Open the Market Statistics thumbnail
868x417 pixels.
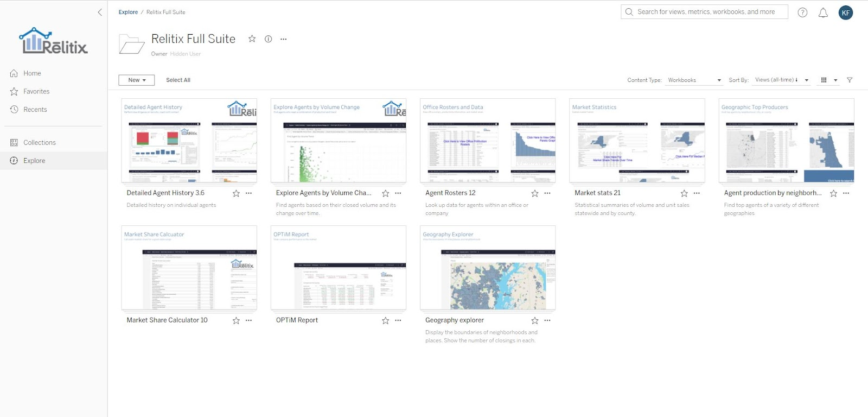tap(637, 141)
